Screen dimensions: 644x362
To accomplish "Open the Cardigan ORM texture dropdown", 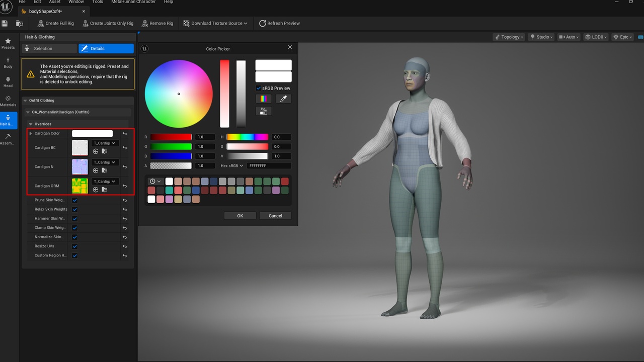I will pyautogui.click(x=105, y=182).
